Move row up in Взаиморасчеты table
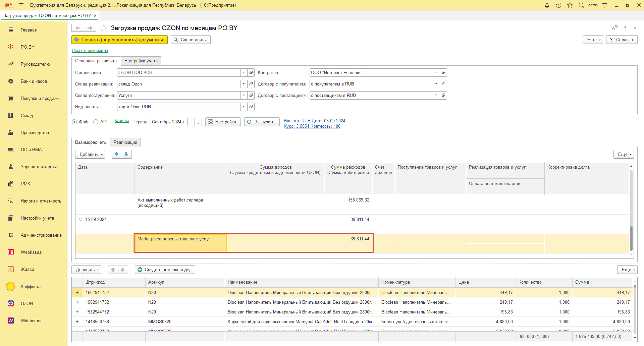The width and height of the screenshot is (644, 346). 116,154
